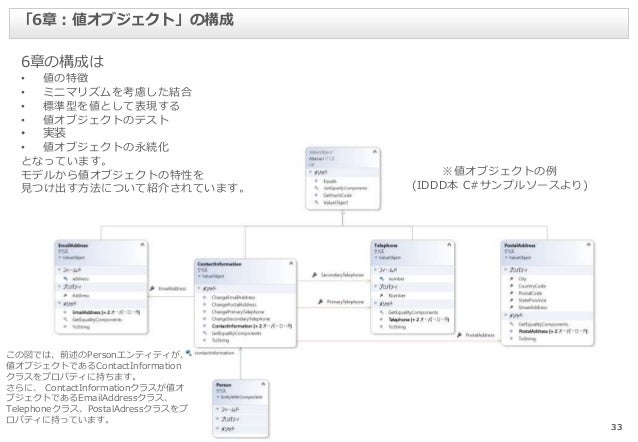
Task: Collapse the Telephone class box chevron
Action: [x=449, y=245]
